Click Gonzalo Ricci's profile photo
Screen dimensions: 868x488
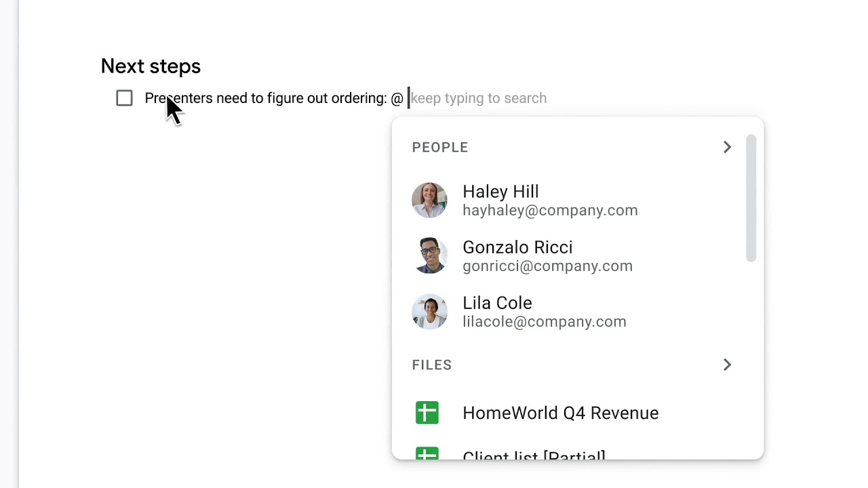tap(429, 256)
